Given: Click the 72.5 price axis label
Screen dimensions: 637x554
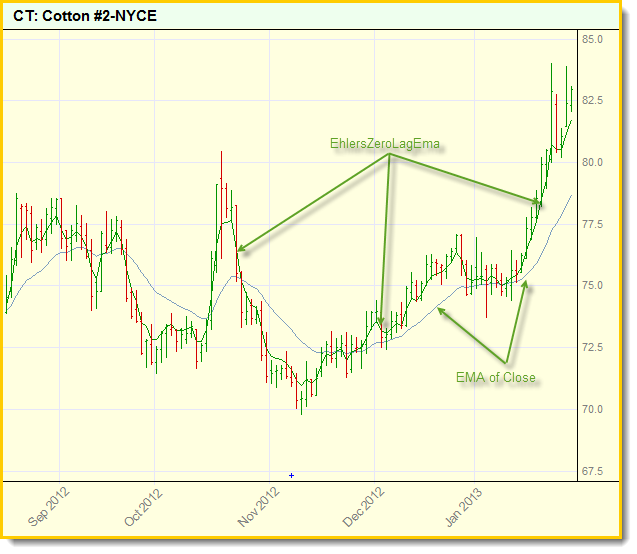Looking at the screenshot, I should (593, 347).
